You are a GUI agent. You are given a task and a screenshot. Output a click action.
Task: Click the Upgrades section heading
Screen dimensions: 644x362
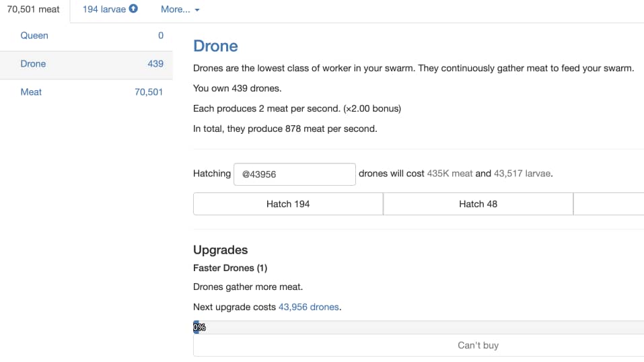[x=220, y=250]
